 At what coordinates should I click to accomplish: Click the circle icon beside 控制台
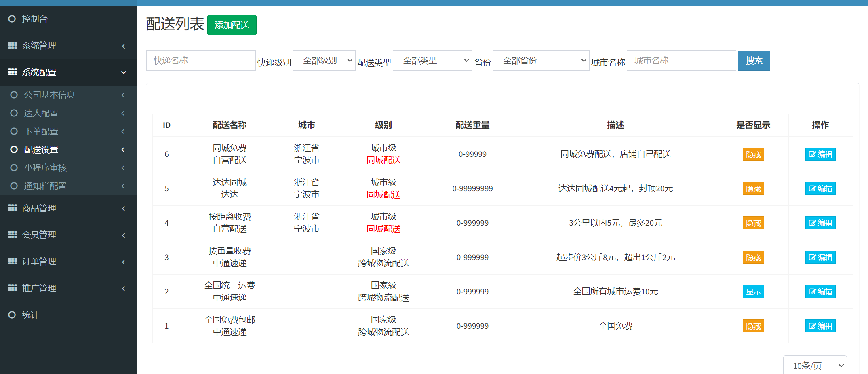pos(12,19)
